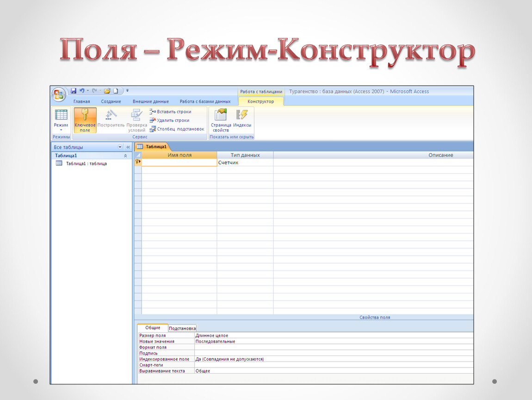Click the Описание cell in the first row

click(373, 162)
